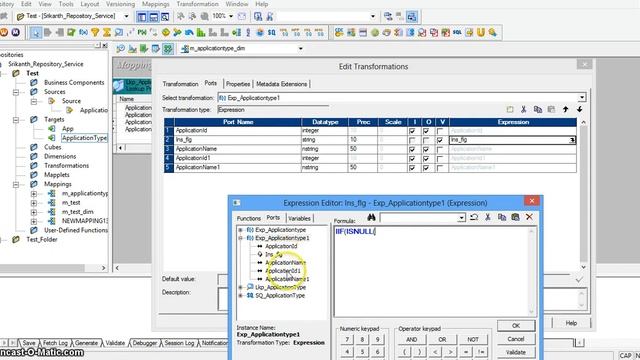Open the expression editor arrow for Ins_flg
Image resolution: width=640 pixels, height=360 pixels.
pos(572,140)
